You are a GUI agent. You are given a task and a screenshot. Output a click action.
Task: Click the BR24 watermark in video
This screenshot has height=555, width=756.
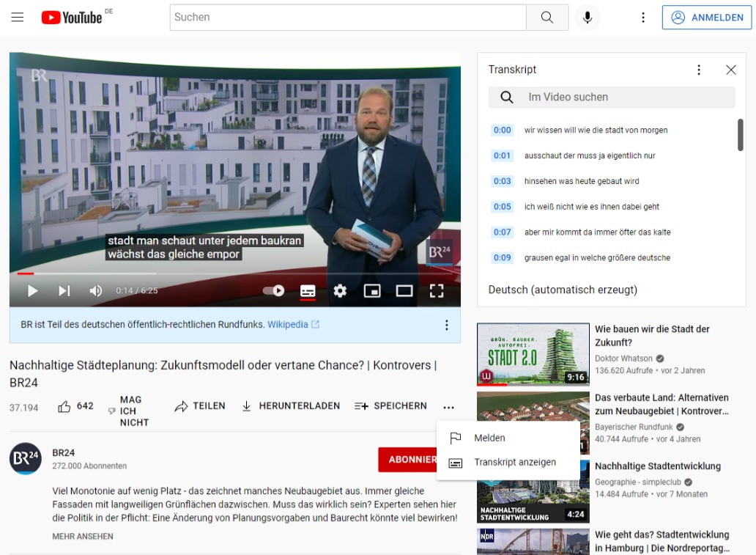pyautogui.click(x=440, y=252)
